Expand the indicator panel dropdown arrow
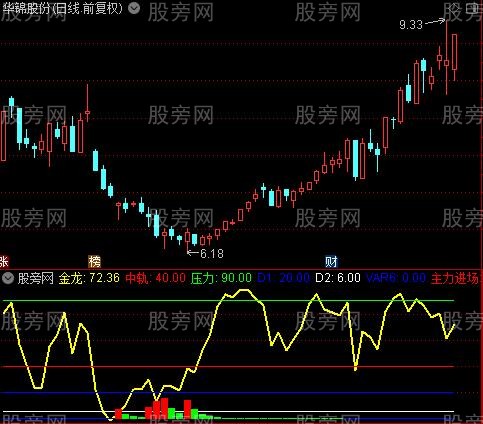 (7, 278)
